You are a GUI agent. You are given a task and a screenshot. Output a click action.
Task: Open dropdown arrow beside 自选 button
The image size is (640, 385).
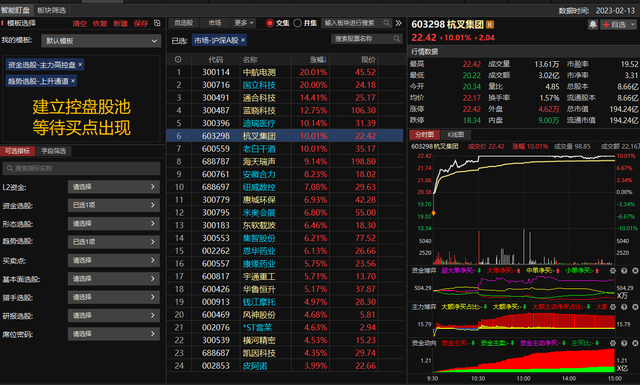point(633,25)
